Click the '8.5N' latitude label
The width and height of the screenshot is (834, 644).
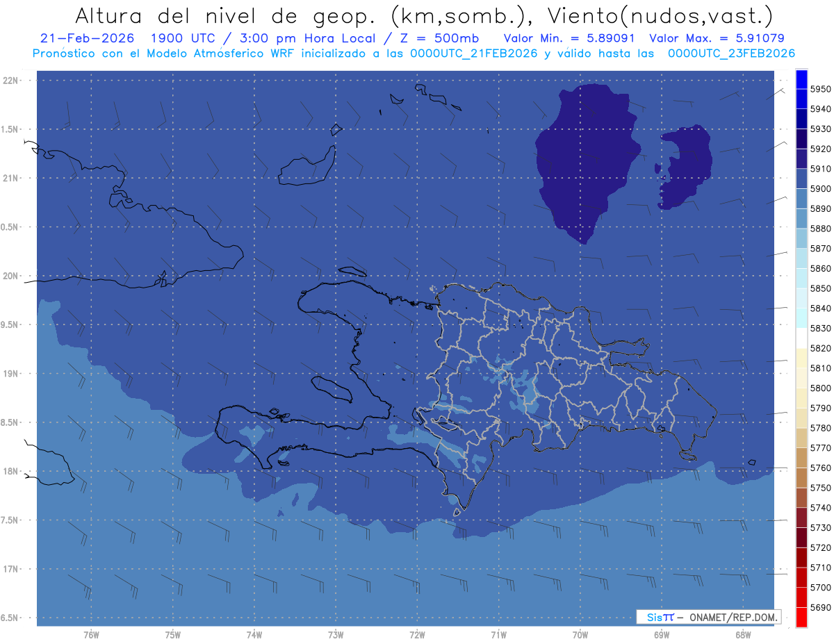[x=10, y=422]
